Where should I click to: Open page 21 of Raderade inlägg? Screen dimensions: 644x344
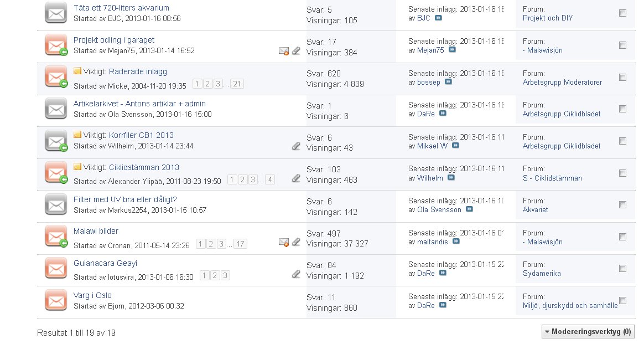click(x=237, y=84)
